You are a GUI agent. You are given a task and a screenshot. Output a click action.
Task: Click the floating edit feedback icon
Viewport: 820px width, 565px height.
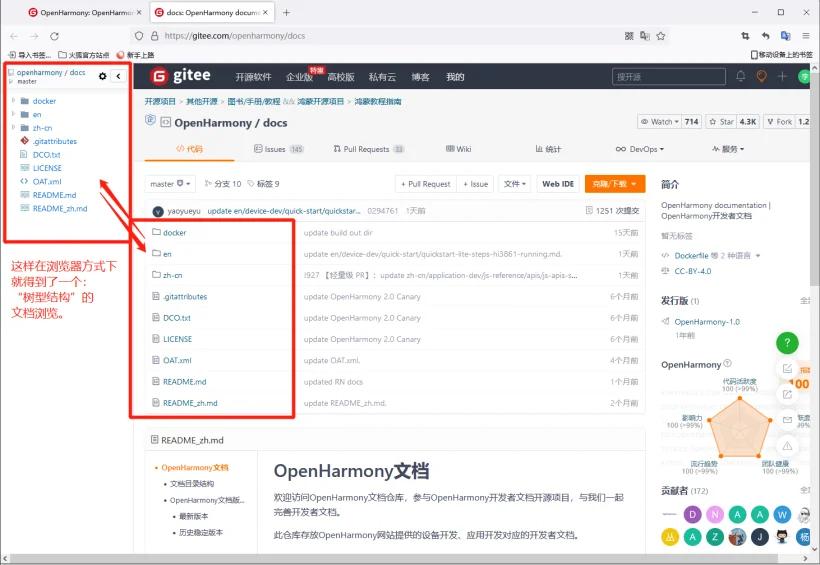787,369
